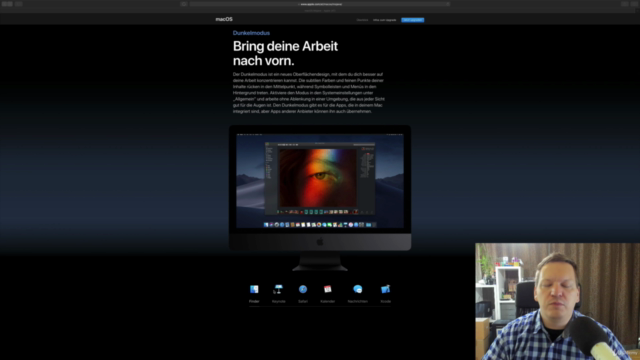Select the Kalender app icon
The width and height of the screenshot is (640, 360).
[x=327, y=289]
